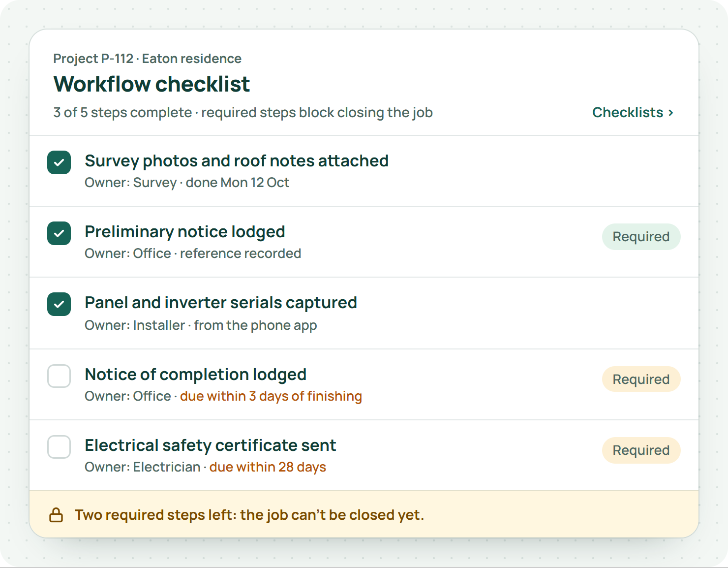
Task: Click the 3 of 5 steps complete summary
Action: (x=243, y=113)
